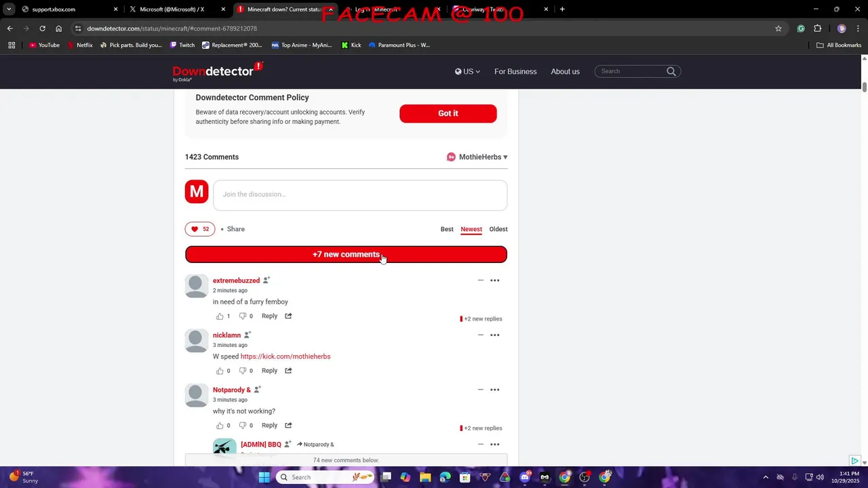This screenshot has height=488, width=868.
Task: Switch to the Microsoft (@Microsoft) / X tab
Action: pyautogui.click(x=176, y=9)
